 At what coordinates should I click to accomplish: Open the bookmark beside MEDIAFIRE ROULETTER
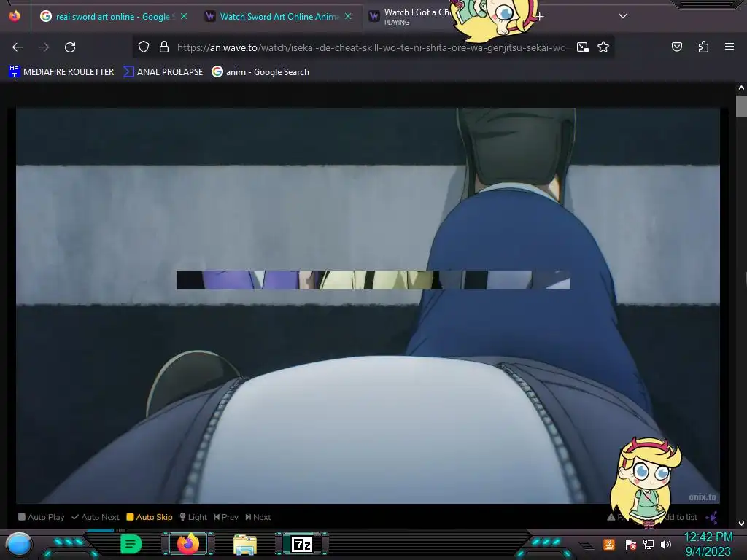[163, 72]
